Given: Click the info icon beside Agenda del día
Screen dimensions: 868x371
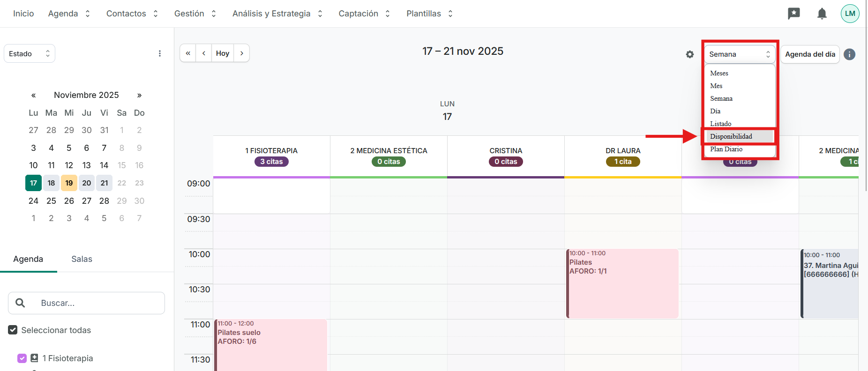Looking at the screenshot, I should click(x=849, y=54).
